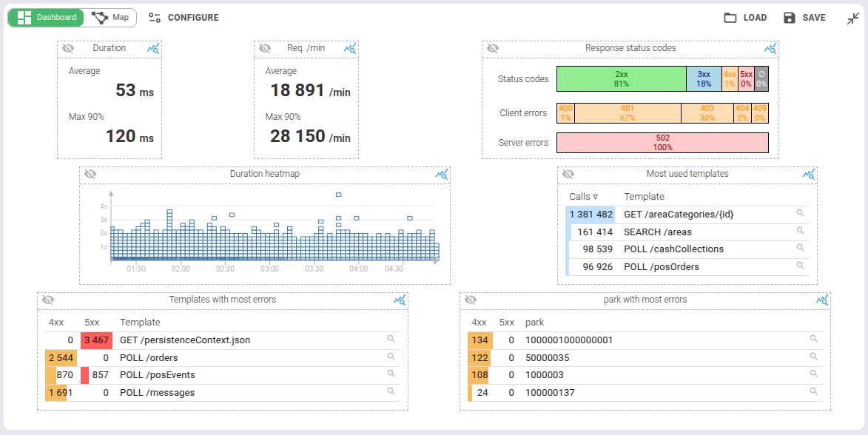Image resolution: width=868 pixels, height=435 pixels.
Task: Toggle sort order on the Calls column
Action: pos(582,196)
